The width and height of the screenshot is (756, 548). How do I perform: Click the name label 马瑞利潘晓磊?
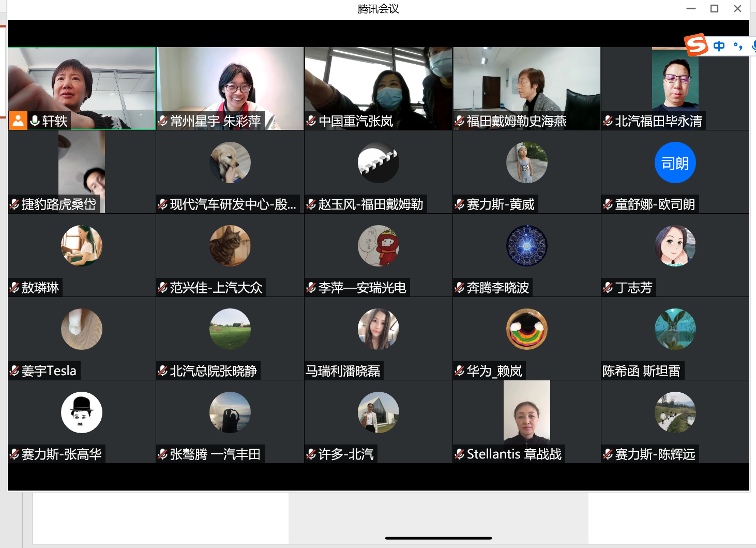(x=343, y=371)
